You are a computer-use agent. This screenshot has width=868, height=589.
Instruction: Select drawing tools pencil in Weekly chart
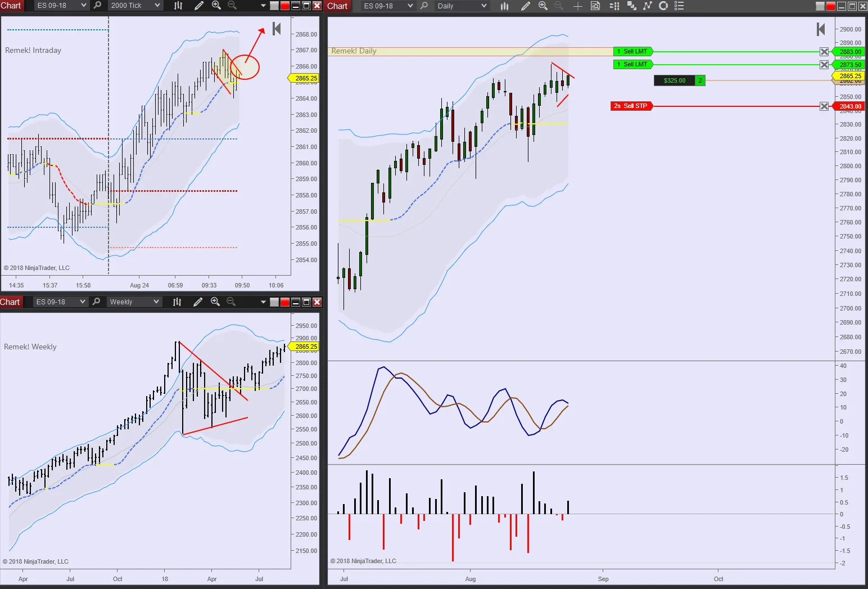(x=198, y=302)
